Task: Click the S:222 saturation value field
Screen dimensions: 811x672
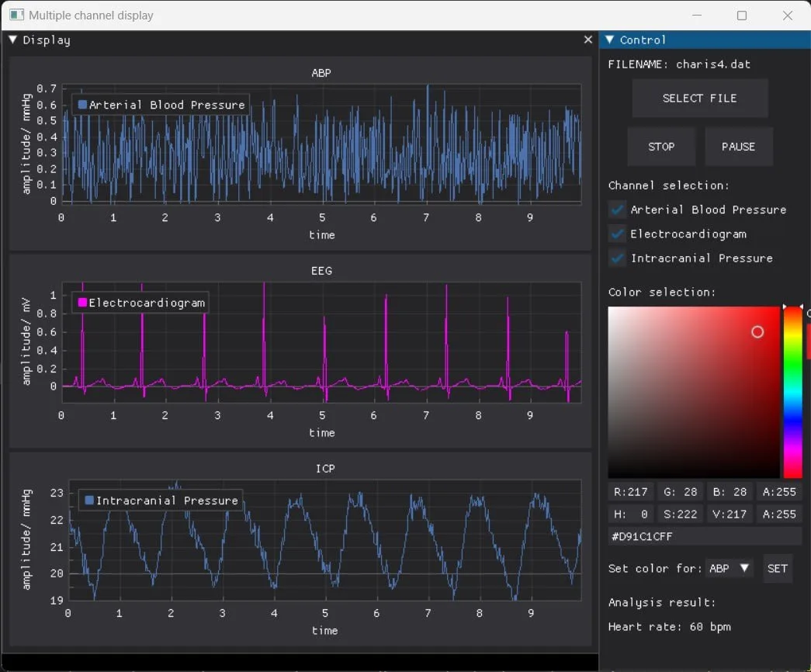Action: [x=680, y=514]
